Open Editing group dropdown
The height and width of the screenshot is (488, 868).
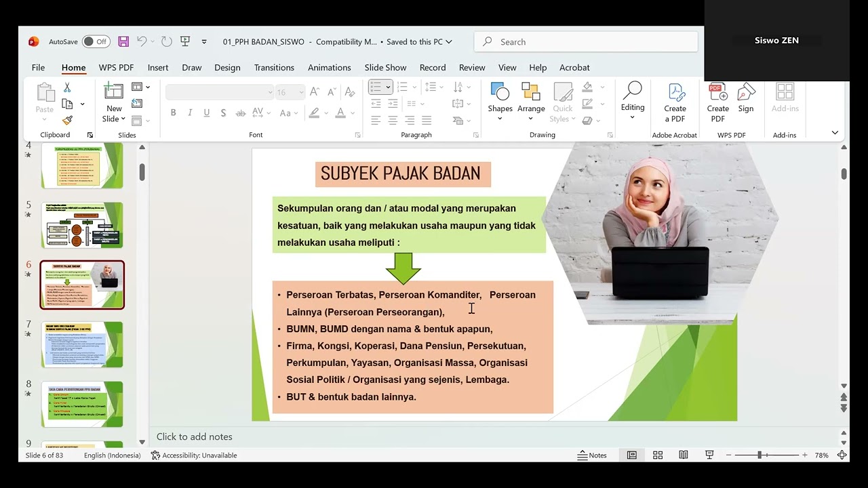point(633,100)
